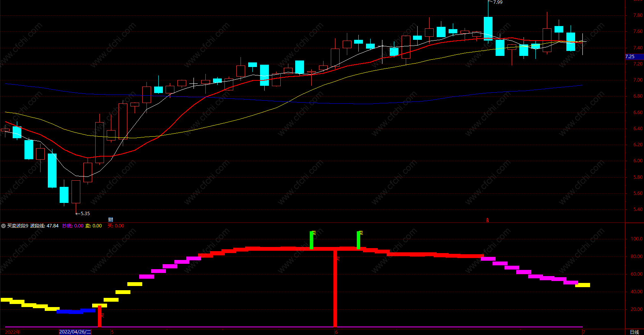Click the 20.00 indicator axis label

point(637,309)
